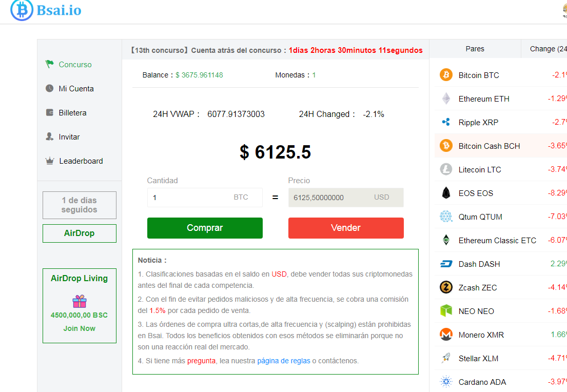Select the Ethereum ETH pair name
Image resolution: width=567 pixels, height=392 pixels.
(x=484, y=99)
